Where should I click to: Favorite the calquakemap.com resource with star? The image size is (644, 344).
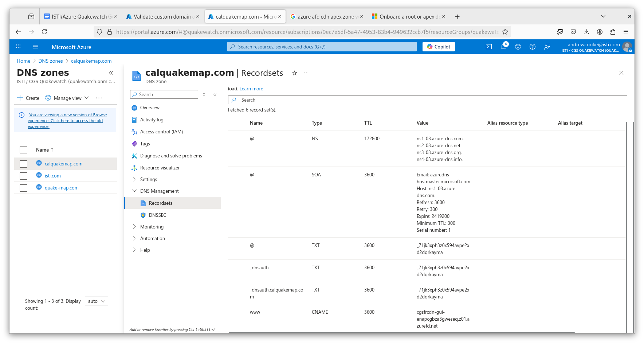pos(295,73)
